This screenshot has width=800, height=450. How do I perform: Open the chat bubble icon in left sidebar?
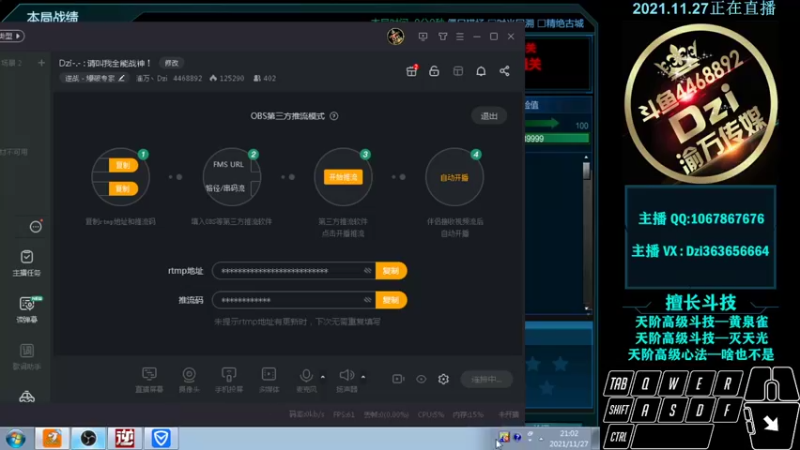click(35, 227)
